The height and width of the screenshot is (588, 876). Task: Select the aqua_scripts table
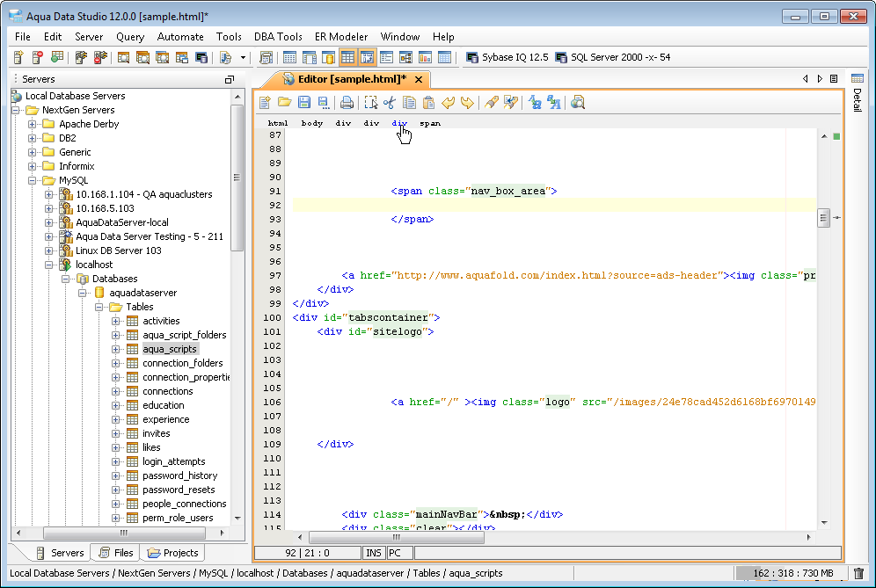170,349
